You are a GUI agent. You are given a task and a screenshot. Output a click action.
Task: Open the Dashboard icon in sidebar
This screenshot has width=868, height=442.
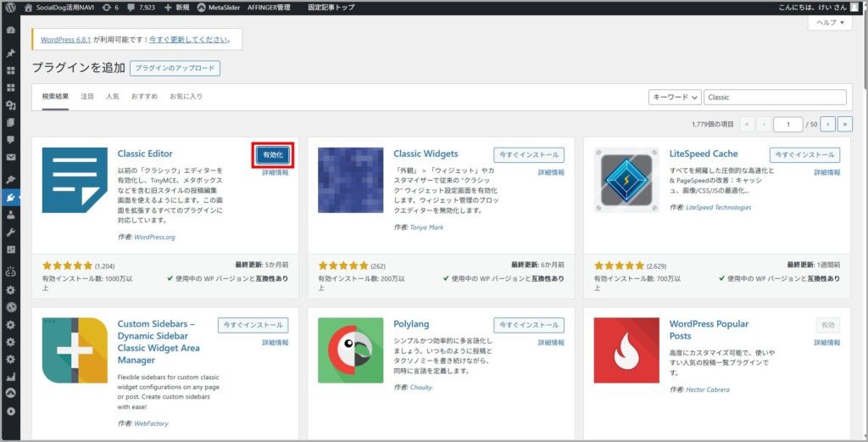point(11,30)
